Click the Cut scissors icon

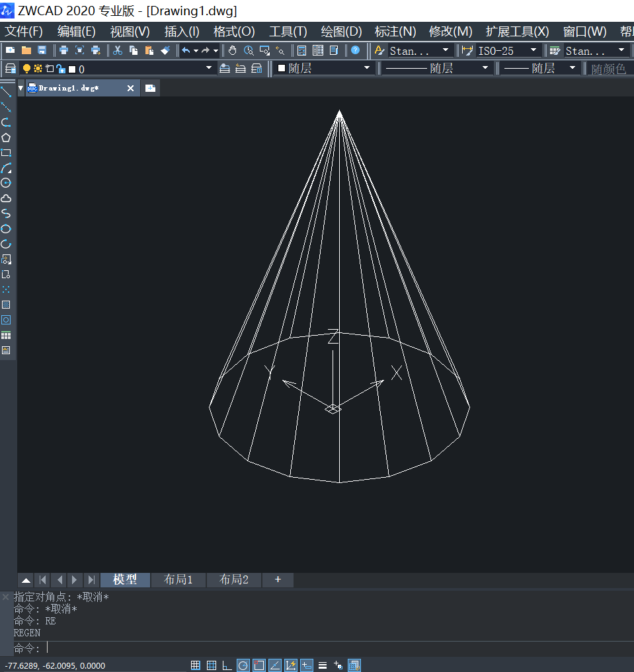point(118,50)
